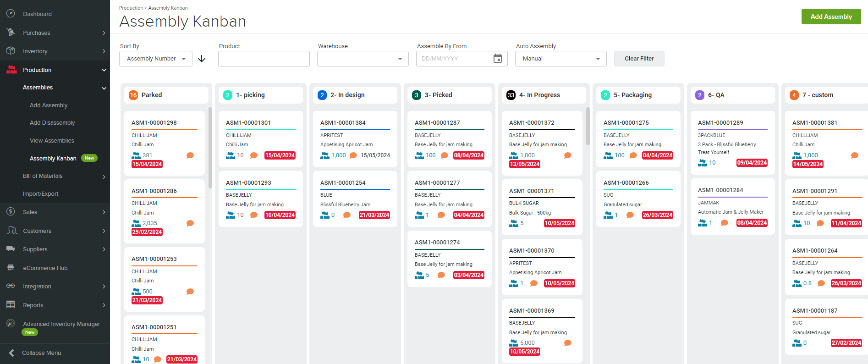Click quantity factory icon on ASM1-00001289 card
The height and width of the screenshot is (364, 868).
pyautogui.click(x=703, y=163)
